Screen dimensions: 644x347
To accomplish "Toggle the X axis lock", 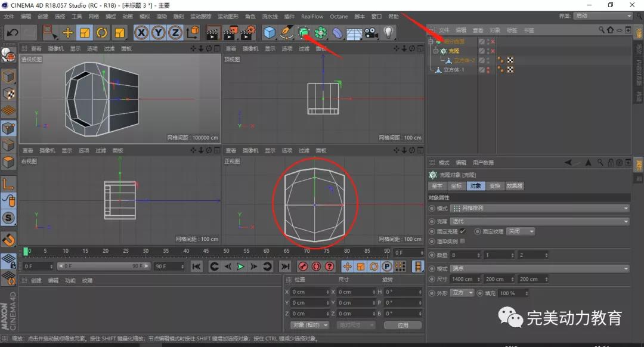I will tap(141, 32).
